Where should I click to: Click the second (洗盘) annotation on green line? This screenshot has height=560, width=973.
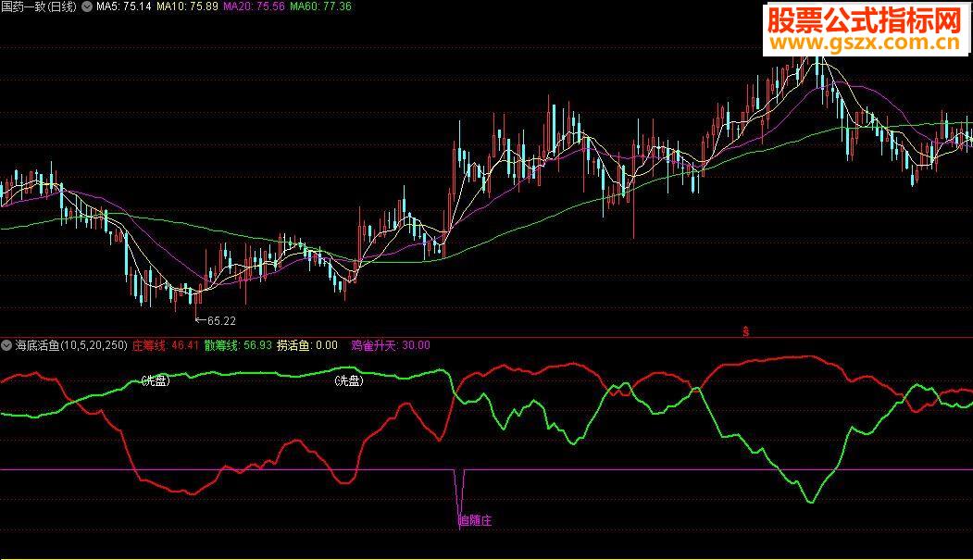coord(349,380)
